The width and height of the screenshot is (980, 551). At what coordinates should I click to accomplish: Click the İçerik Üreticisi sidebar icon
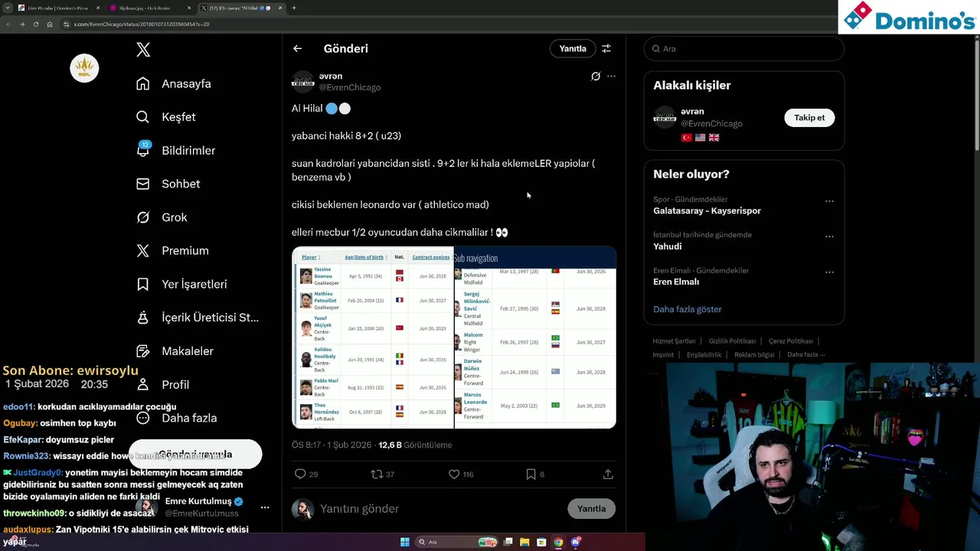coord(143,318)
